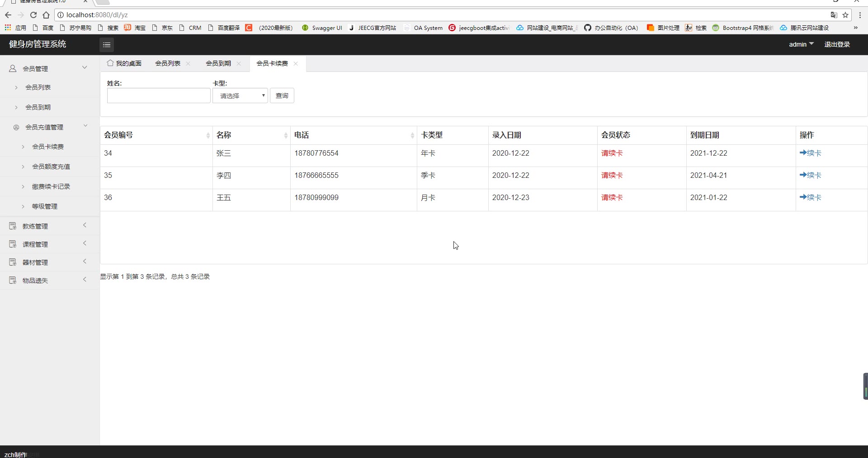Expand the 物品遗失 menu chevron
This screenshot has width=868, height=458.
tap(85, 279)
